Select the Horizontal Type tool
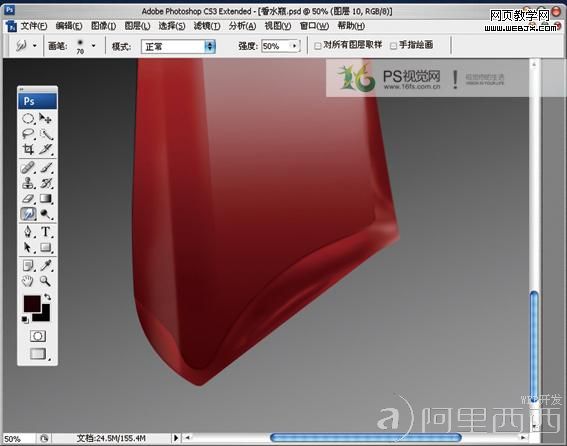This screenshot has width=567, height=446. coord(46,232)
